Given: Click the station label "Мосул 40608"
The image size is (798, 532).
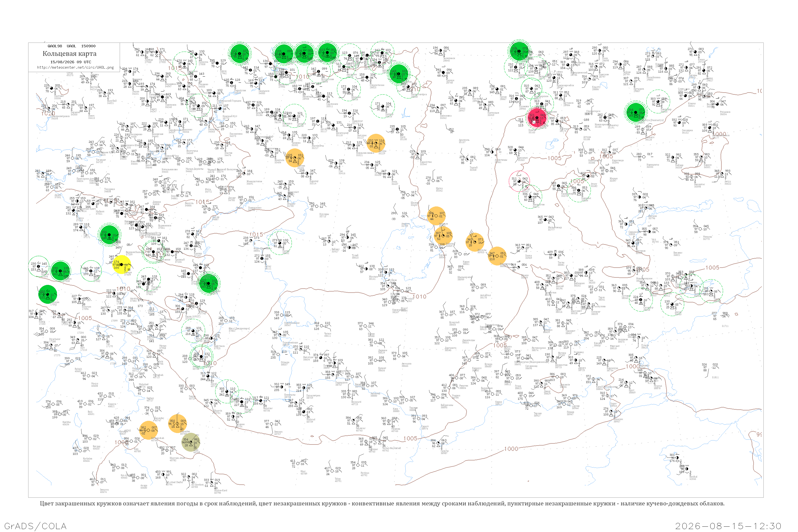Looking at the screenshot, I should coord(95,385).
